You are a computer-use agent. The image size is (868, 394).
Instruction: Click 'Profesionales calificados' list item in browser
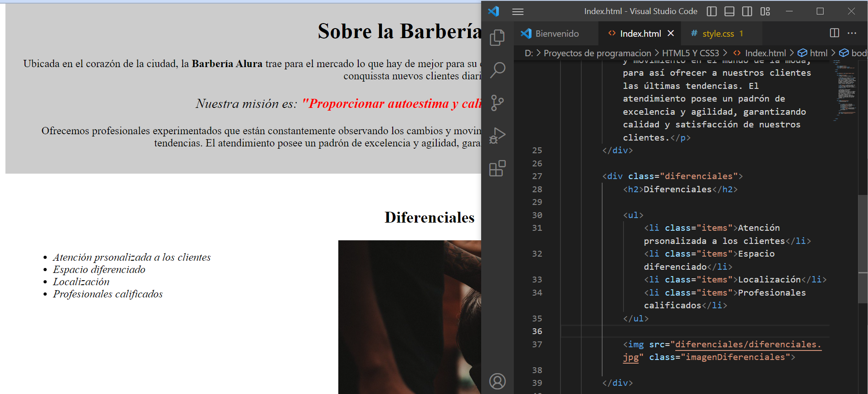(x=107, y=294)
